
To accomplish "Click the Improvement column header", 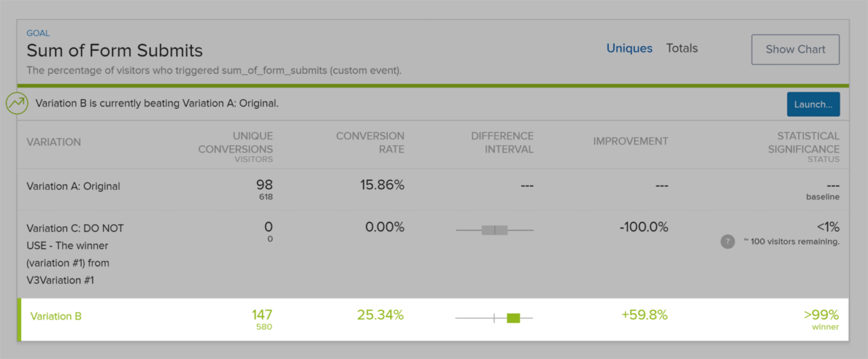I will [631, 141].
